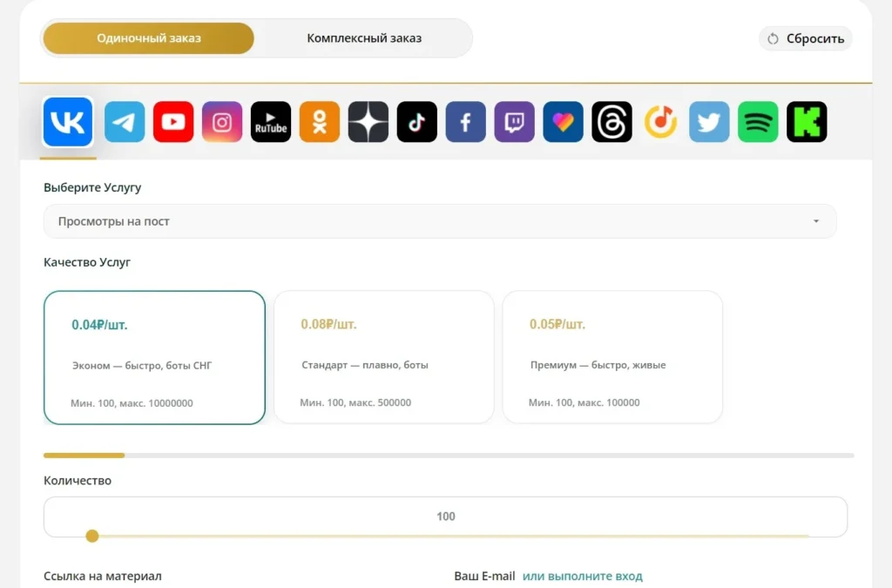This screenshot has height=588, width=892.
Task: Click text Мин. 100, макс. 100000
Action: (585, 402)
